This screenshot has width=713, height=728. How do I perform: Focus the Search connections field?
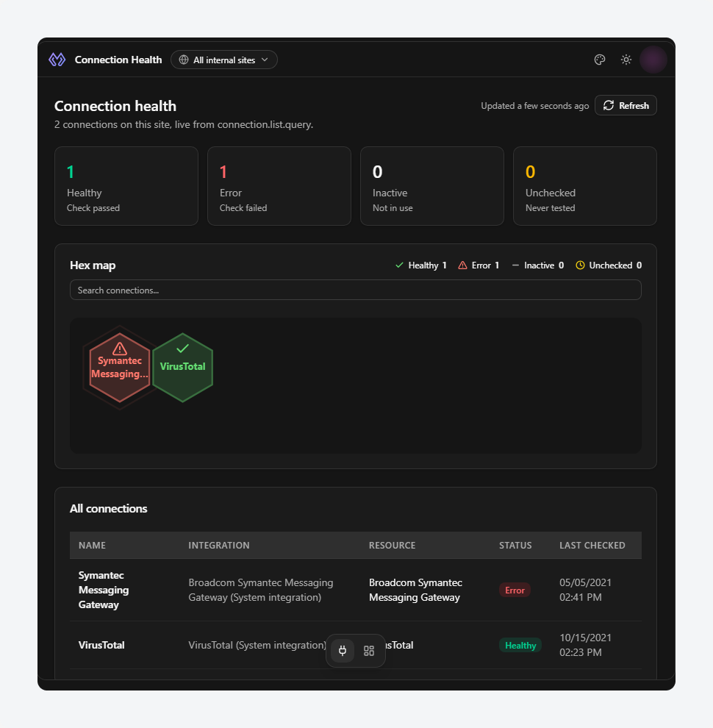(x=356, y=290)
